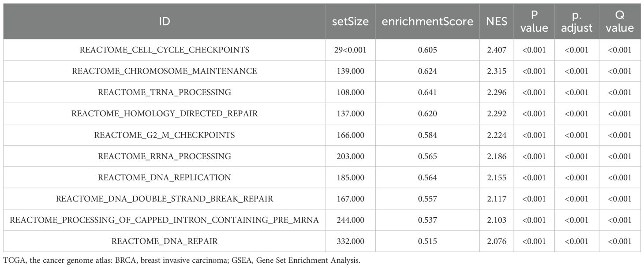The width and height of the screenshot is (644, 268).
Task: Click REACTOME_DNA_DOUBLE_STRAND_BREAK_REPAIR cell
Action: click(x=165, y=199)
